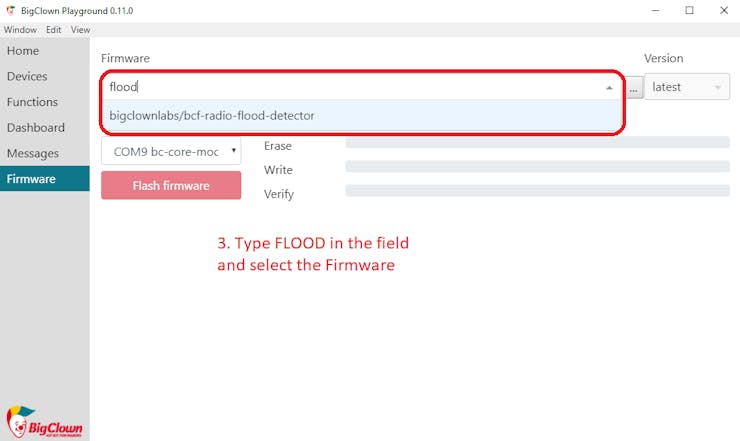Collapse the firmware suggestion list arrow
The image size is (740, 441).
coord(610,88)
